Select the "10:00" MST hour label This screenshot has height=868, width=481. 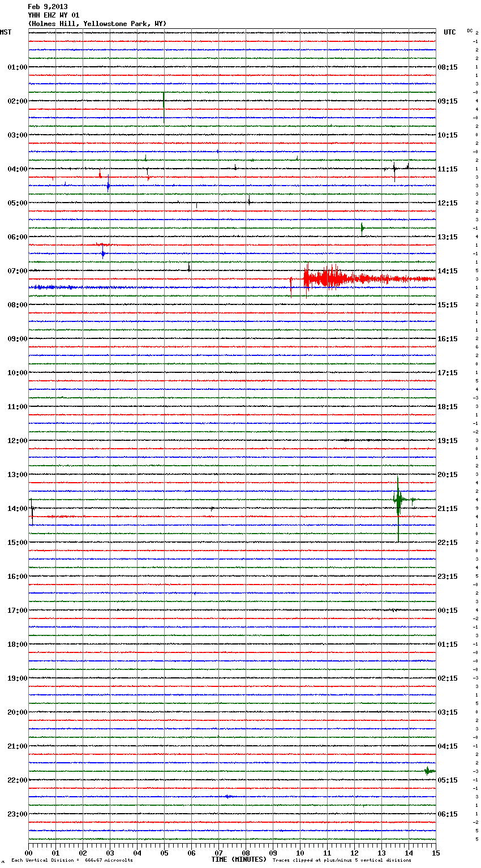click(x=18, y=373)
